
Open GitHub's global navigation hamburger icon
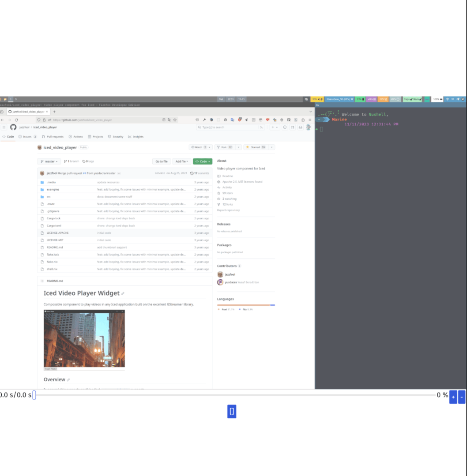(x=4, y=127)
